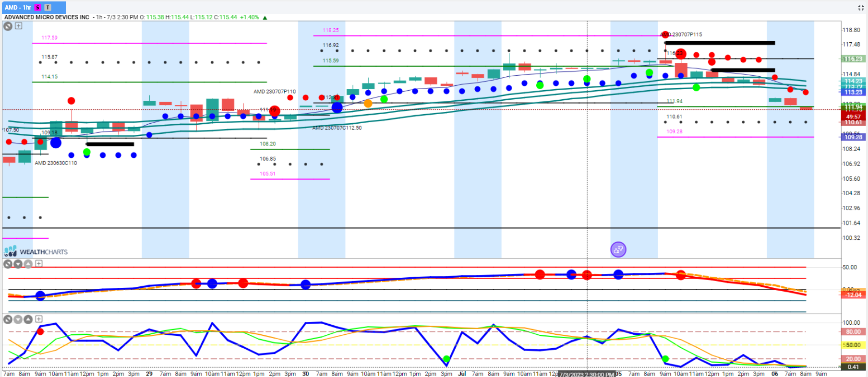The width and height of the screenshot is (868, 377).
Task: Click the 116.92 dotted level label
Action: click(331, 46)
